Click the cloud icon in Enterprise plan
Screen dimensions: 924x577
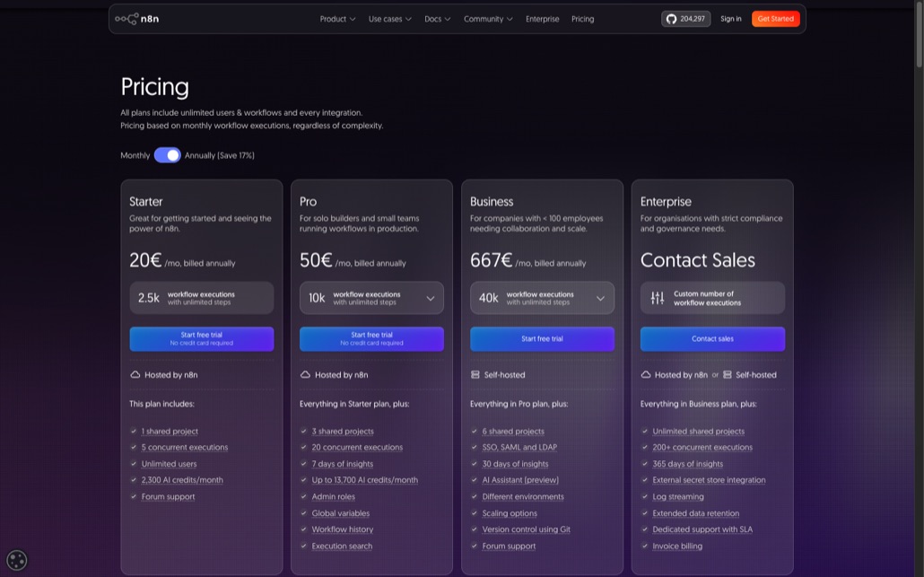646,375
